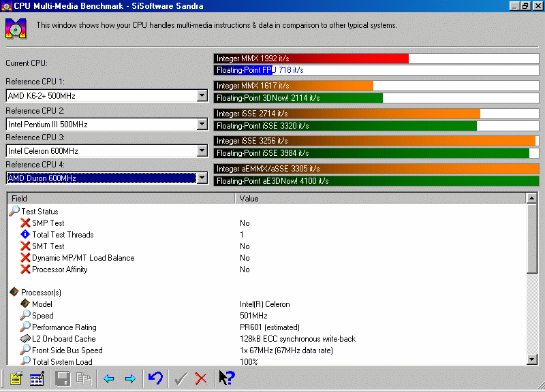The image size is (545, 392).
Task: Click the report table-with-pencil toolbar icon
Action: [37, 378]
